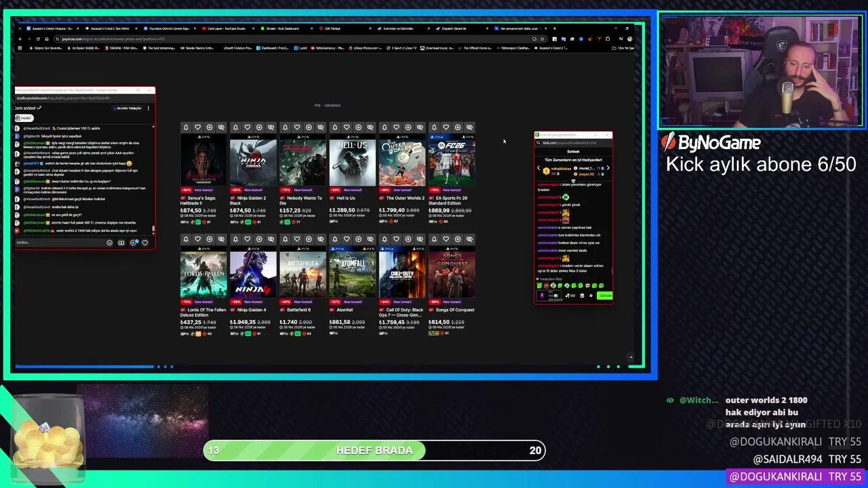Image resolution: width=868 pixels, height=488 pixels.
Task: Click bell icon above EA Sports FC 26
Action: pyautogui.click(x=434, y=127)
